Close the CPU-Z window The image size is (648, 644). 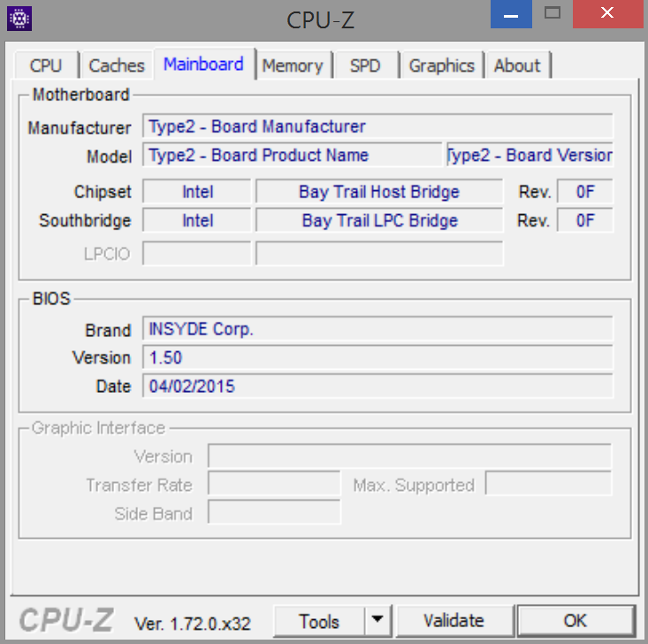(608, 14)
